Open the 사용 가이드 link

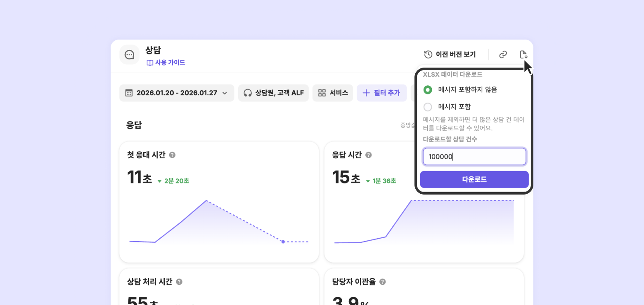tap(166, 63)
